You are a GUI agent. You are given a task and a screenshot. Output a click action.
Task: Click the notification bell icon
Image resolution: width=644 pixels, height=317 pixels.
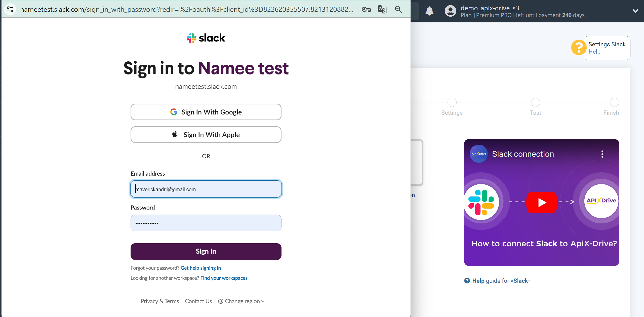[x=430, y=11]
